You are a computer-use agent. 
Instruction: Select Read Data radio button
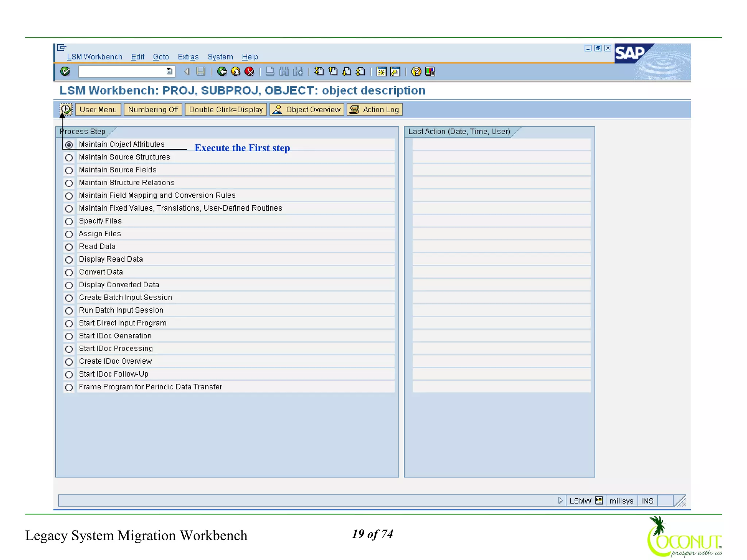point(69,247)
